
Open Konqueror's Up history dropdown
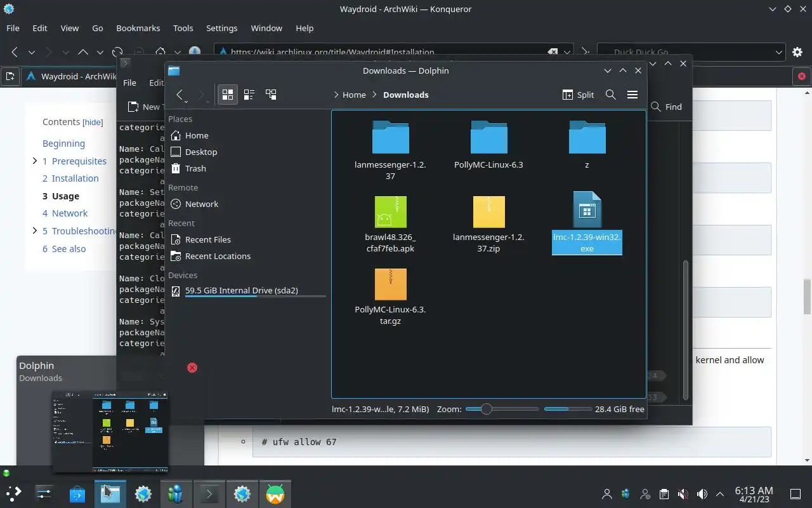[x=100, y=52]
